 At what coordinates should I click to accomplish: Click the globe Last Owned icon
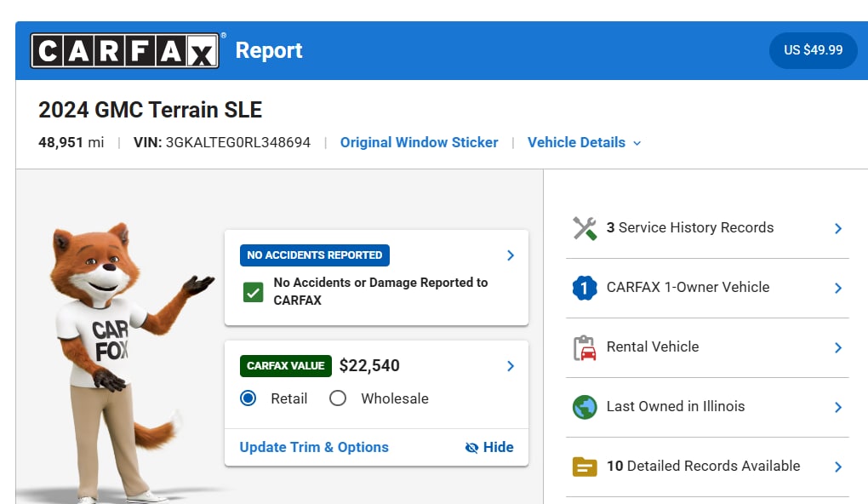(x=585, y=407)
